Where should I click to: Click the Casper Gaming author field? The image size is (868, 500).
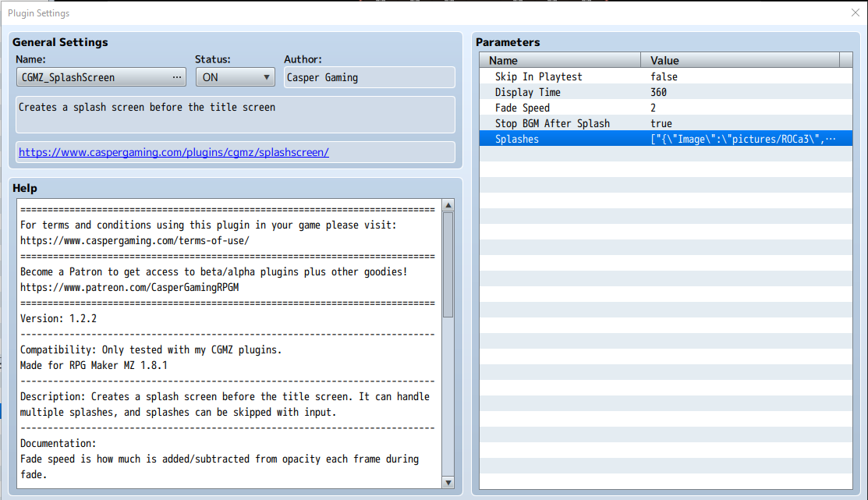pyautogui.click(x=369, y=77)
